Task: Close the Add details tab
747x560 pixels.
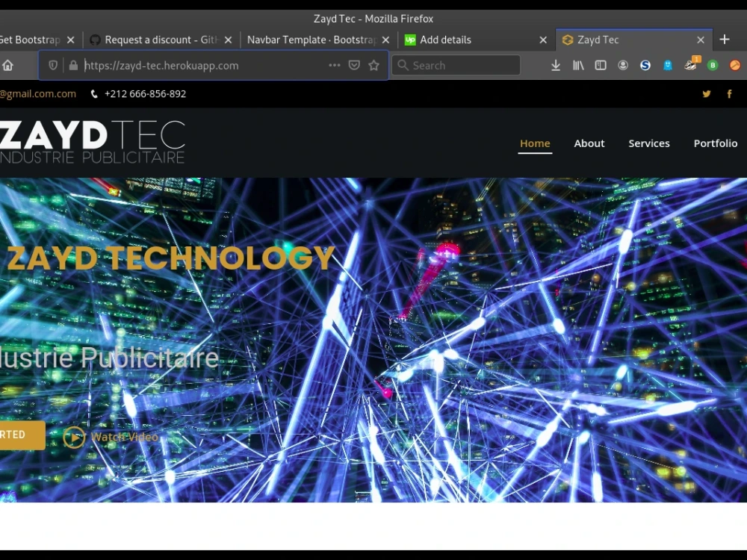Action: 543,40
